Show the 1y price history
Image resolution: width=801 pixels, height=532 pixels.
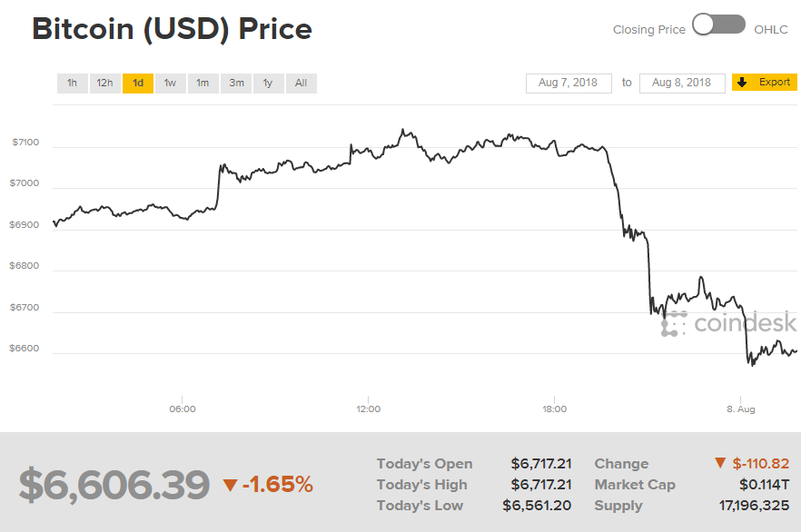pyautogui.click(x=268, y=84)
